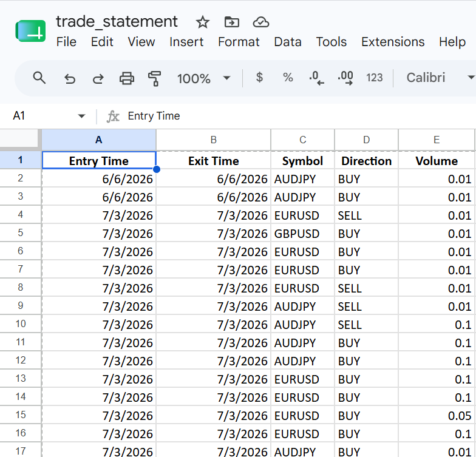476x457 pixels.
Task: Open the Edit menu
Action: coord(102,42)
